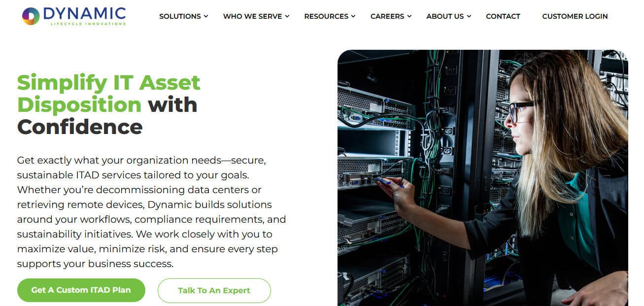644x306 pixels.
Task: Click the Talk To An Expert button
Action: tap(214, 290)
